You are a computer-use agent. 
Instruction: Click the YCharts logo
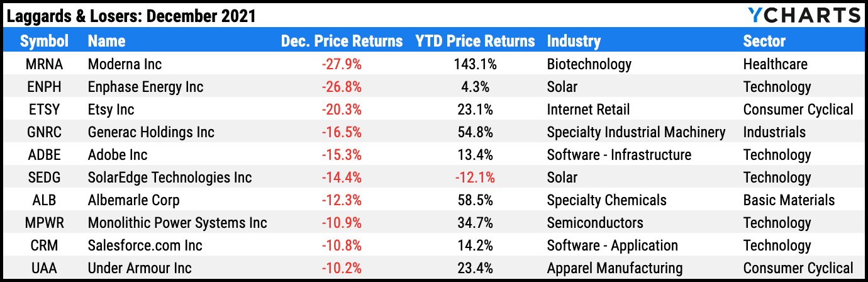coord(803,15)
